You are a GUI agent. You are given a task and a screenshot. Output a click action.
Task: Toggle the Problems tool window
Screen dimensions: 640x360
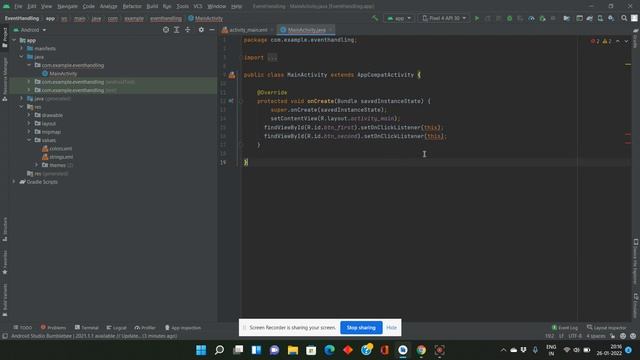coord(53,328)
